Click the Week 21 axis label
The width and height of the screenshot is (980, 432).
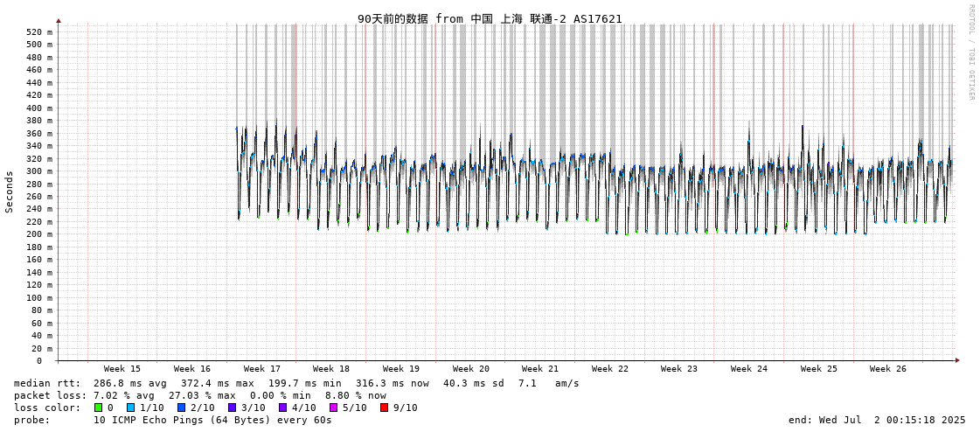pos(540,369)
